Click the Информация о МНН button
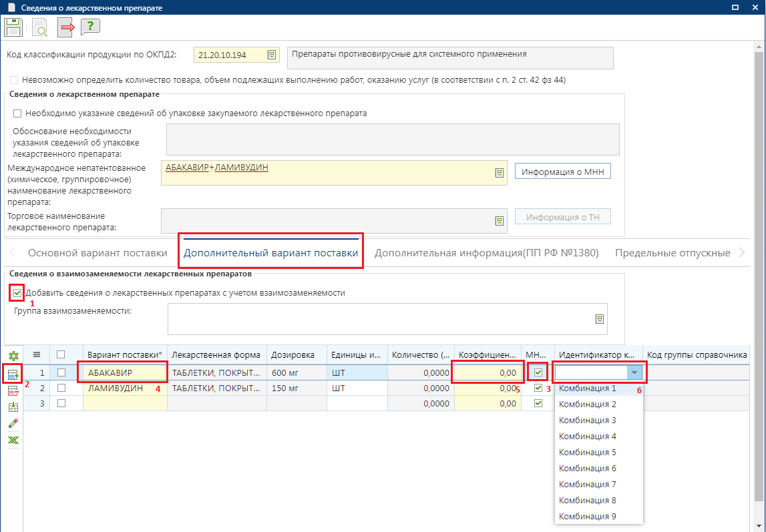Image resolution: width=766 pixels, height=532 pixels. click(563, 172)
